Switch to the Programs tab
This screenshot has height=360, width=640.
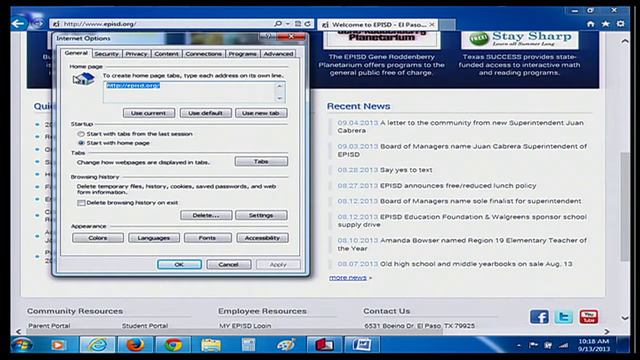[242, 54]
